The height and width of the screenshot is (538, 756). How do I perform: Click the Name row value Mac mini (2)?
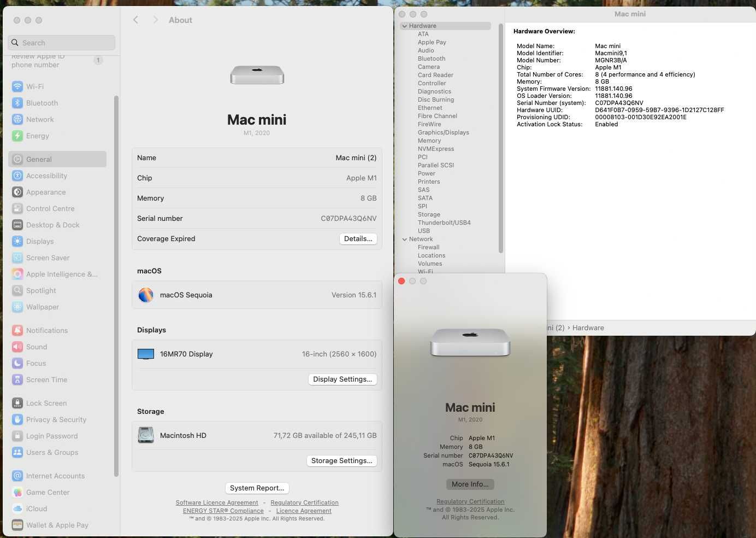tap(356, 157)
